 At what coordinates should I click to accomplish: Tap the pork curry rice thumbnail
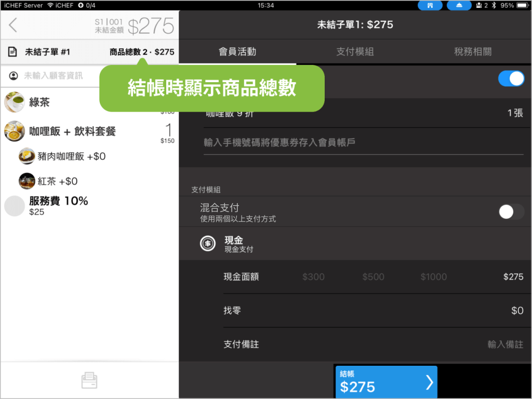click(x=27, y=156)
